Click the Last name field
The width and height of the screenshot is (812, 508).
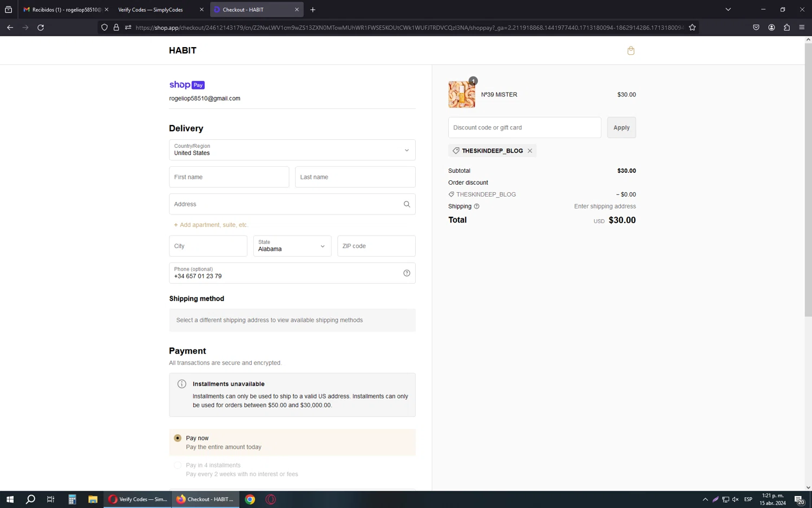click(355, 177)
